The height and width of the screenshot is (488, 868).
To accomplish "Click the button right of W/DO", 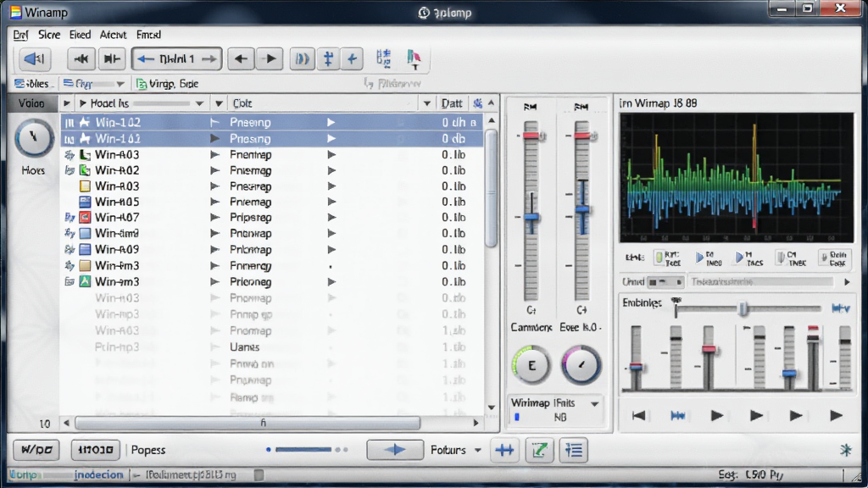I will [95, 450].
